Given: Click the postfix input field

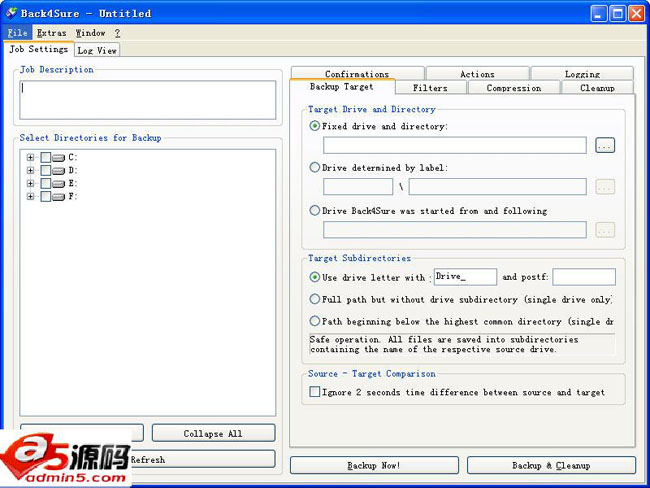Looking at the screenshot, I should 584,277.
